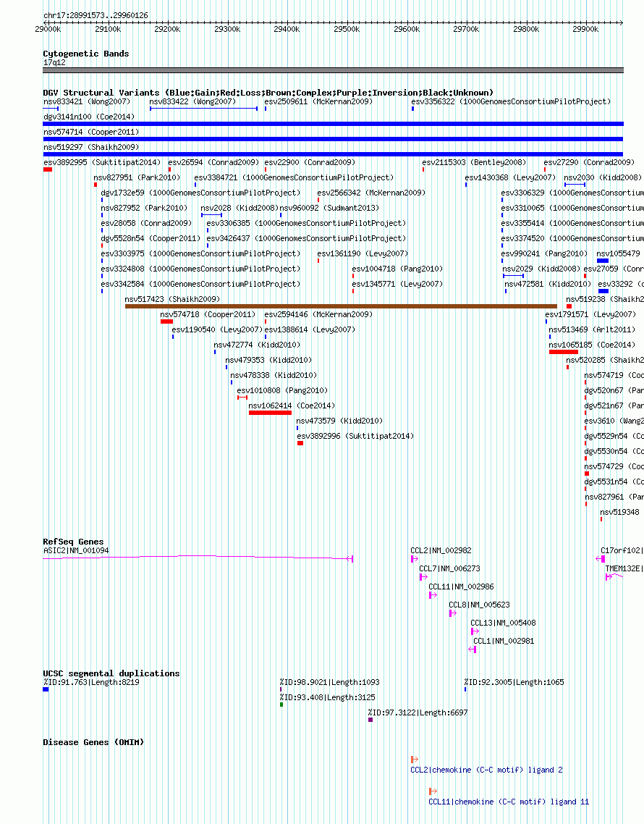Click the CCL11 gene arrow in RefSeq Genes
Screen dimensions: 644x824
(x=433, y=595)
